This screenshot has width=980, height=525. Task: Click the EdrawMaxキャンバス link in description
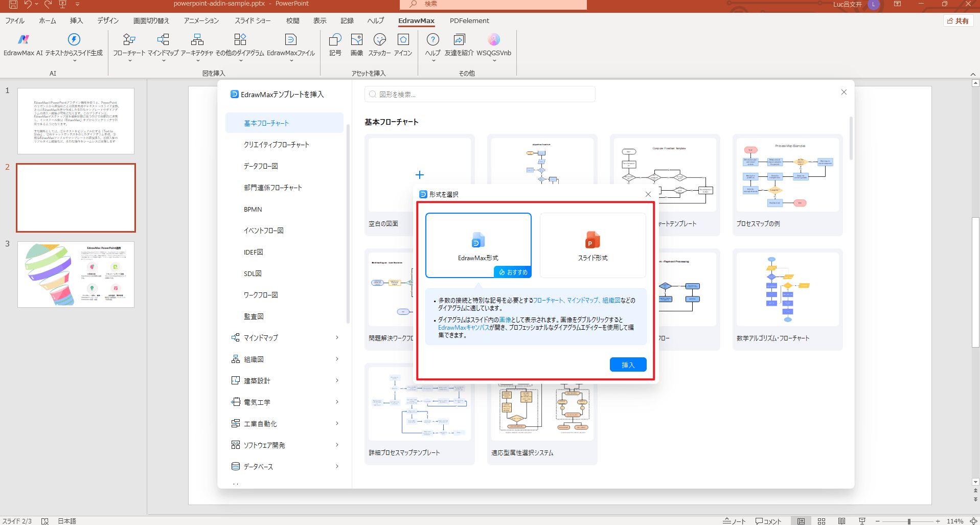point(464,328)
